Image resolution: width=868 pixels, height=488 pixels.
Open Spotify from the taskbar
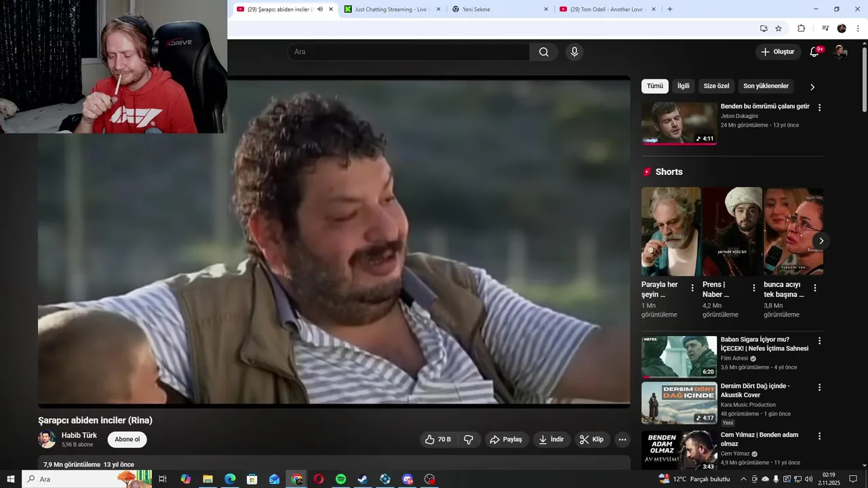click(341, 479)
